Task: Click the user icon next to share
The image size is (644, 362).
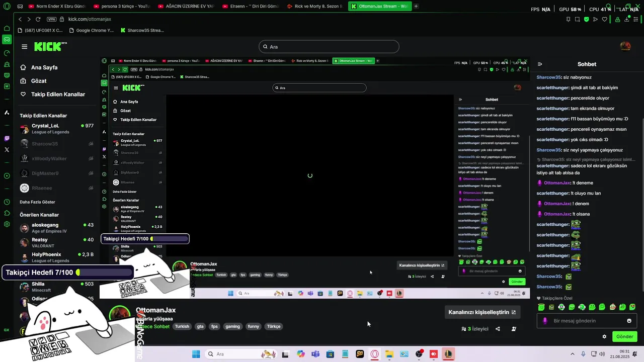Action: pyautogui.click(x=514, y=329)
